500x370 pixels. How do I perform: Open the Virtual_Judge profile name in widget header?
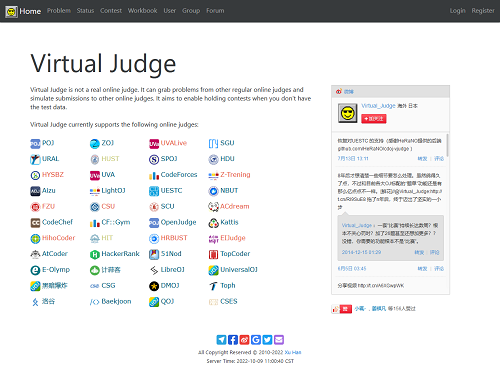tap(378, 106)
